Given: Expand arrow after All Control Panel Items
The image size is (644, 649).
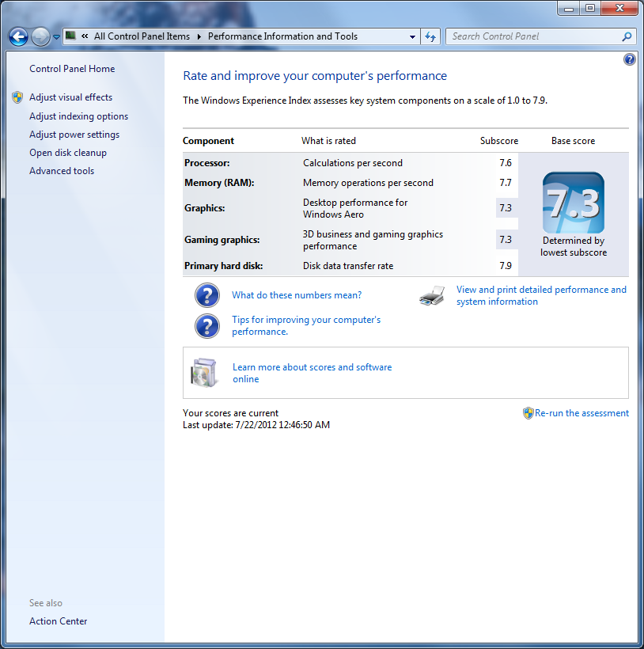Looking at the screenshot, I should coord(199,36).
